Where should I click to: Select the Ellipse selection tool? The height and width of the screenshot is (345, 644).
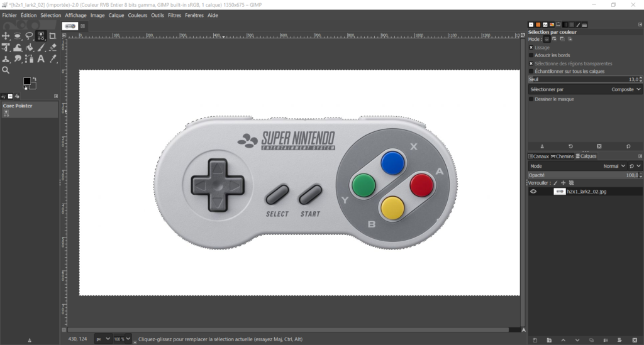point(17,36)
